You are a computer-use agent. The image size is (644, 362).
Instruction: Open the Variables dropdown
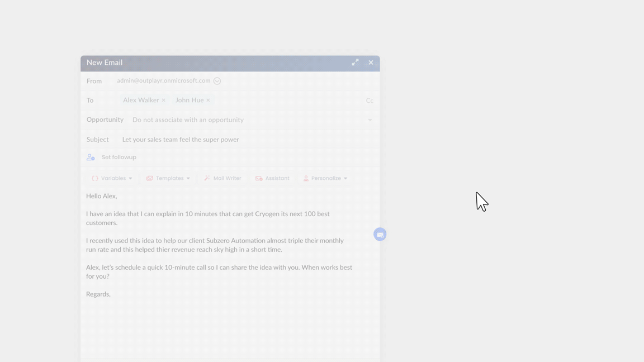(x=112, y=178)
